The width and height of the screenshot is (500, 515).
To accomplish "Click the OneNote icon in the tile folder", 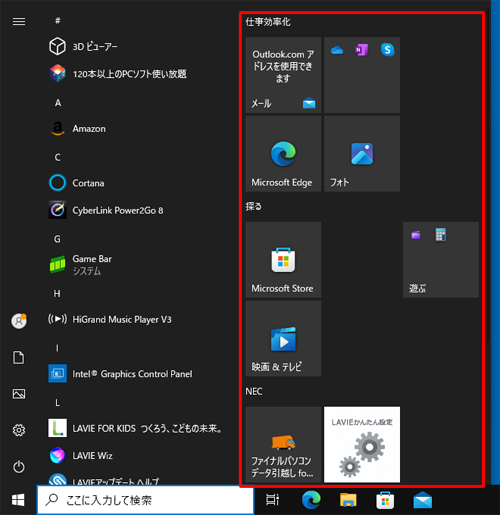I will point(362,50).
